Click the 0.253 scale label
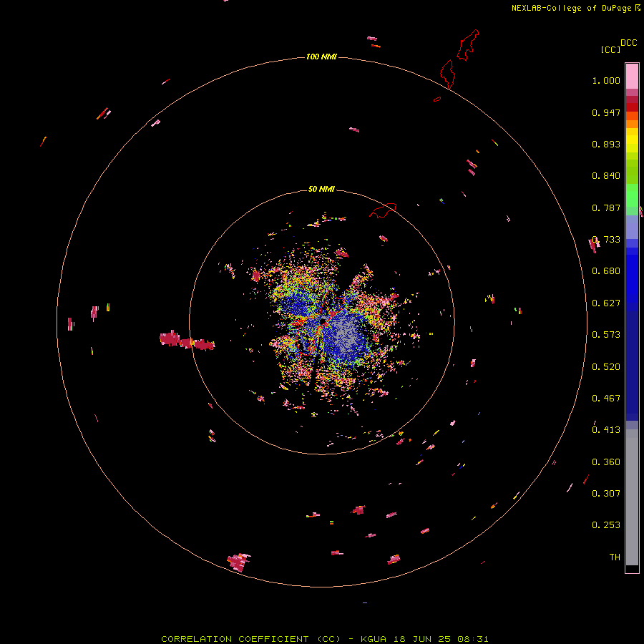This screenshot has height=644, width=644. pyautogui.click(x=606, y=525)
